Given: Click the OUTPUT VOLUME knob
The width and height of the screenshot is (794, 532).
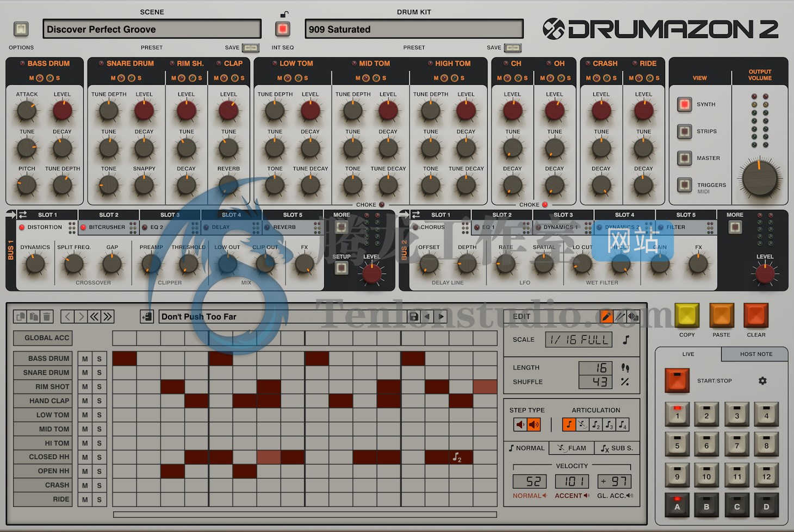Looking at the screenshot, I should (760, 179).
